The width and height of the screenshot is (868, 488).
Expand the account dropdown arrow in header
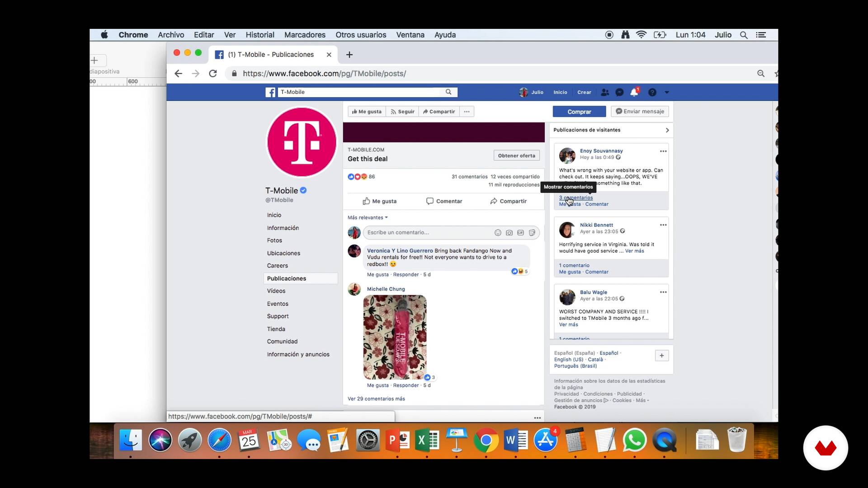point(667,92)
